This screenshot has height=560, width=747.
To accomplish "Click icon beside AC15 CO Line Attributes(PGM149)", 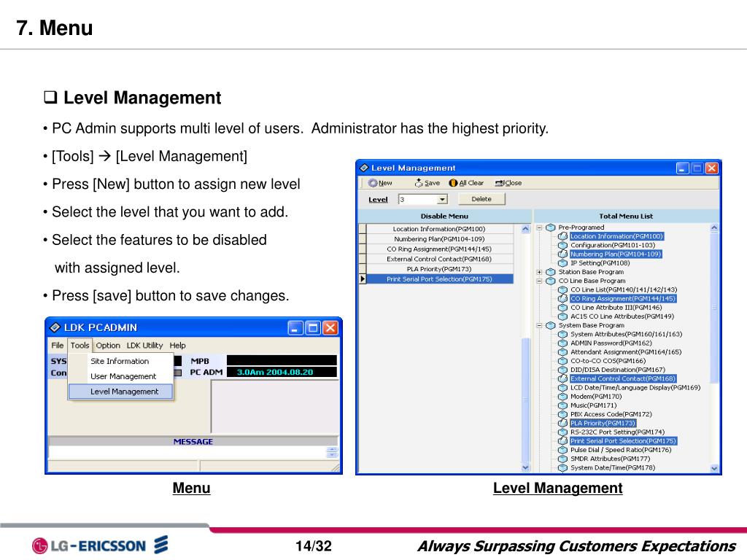I will click(x=562, y=316).
